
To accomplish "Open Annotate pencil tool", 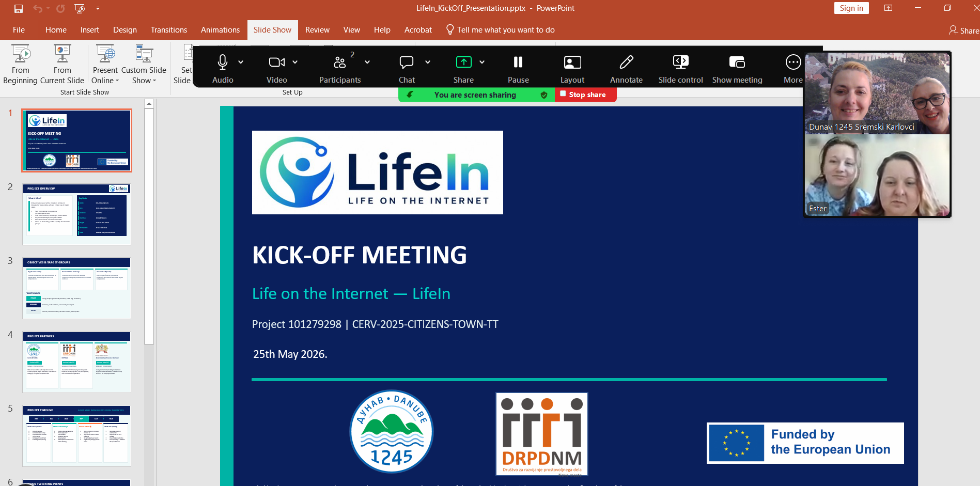I will pos(626,69).
